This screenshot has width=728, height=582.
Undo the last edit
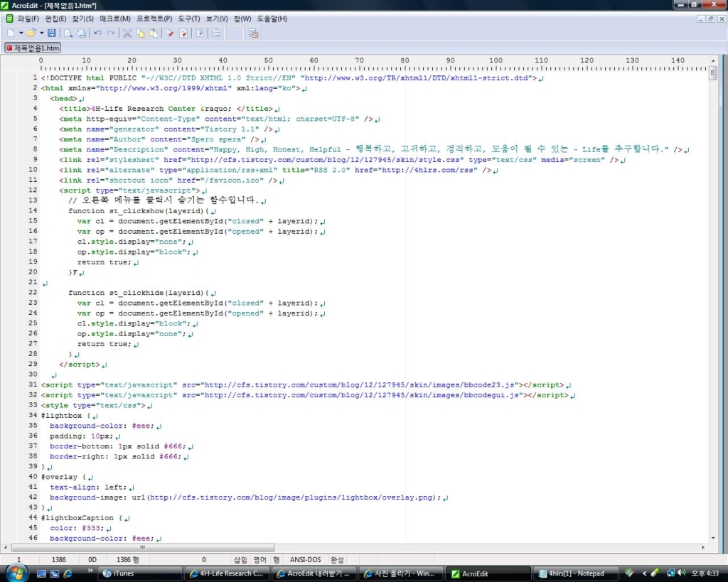[97, 33]
